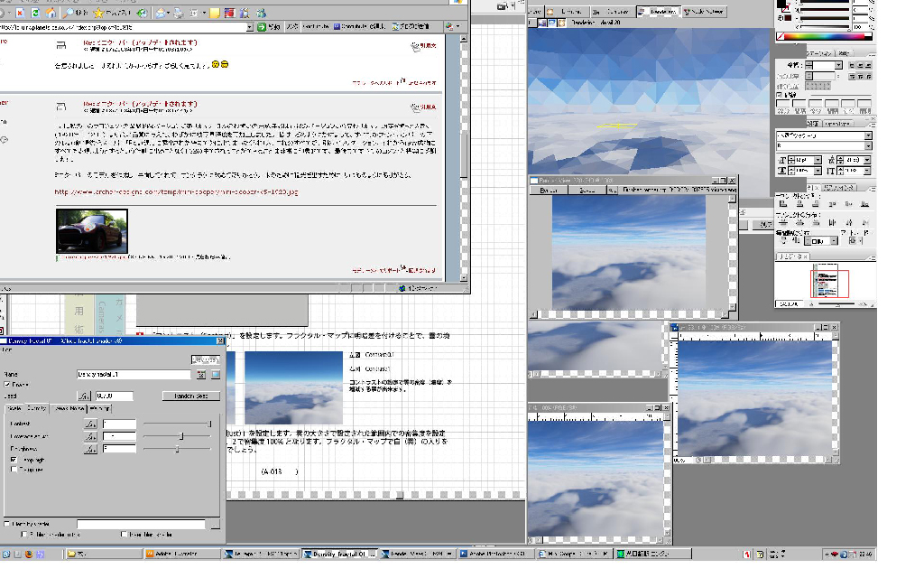Enable the Mask by shader checkbox
The width and height of the screenshot is (924, 578).
pos(7,524)
